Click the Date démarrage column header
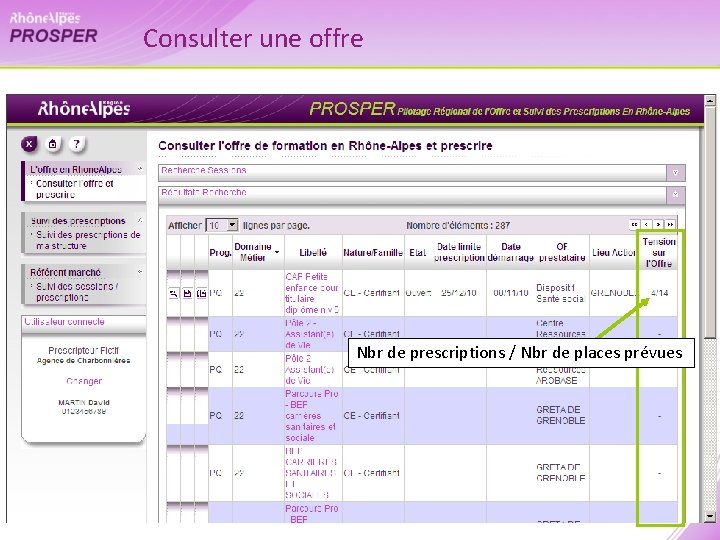 tap(511, 252)
